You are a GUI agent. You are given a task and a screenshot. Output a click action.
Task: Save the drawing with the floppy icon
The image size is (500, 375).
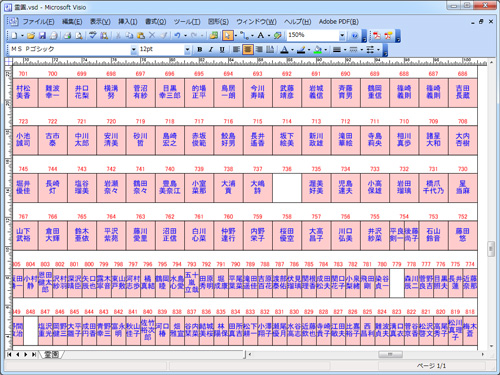[x=42, y=35]
